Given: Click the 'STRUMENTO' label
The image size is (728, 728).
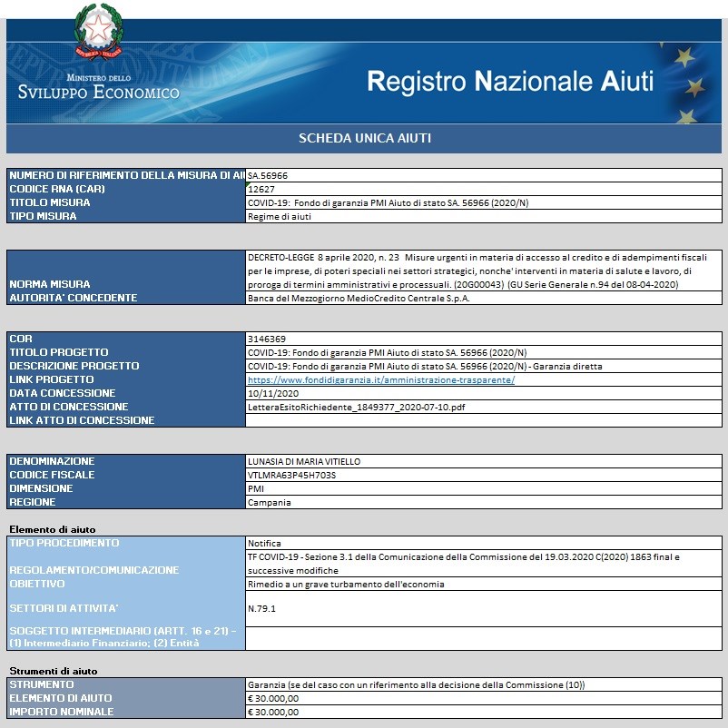Looking at the screenshot, I should coord(42,684).
